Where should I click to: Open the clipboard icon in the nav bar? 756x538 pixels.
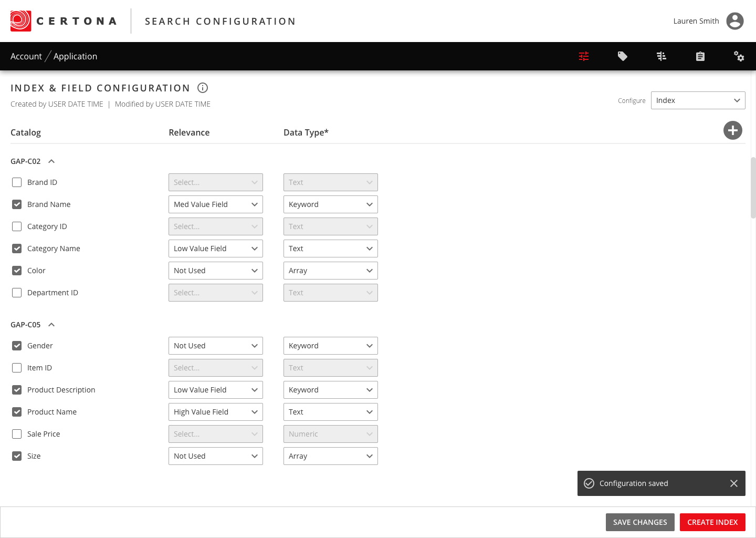700,56
